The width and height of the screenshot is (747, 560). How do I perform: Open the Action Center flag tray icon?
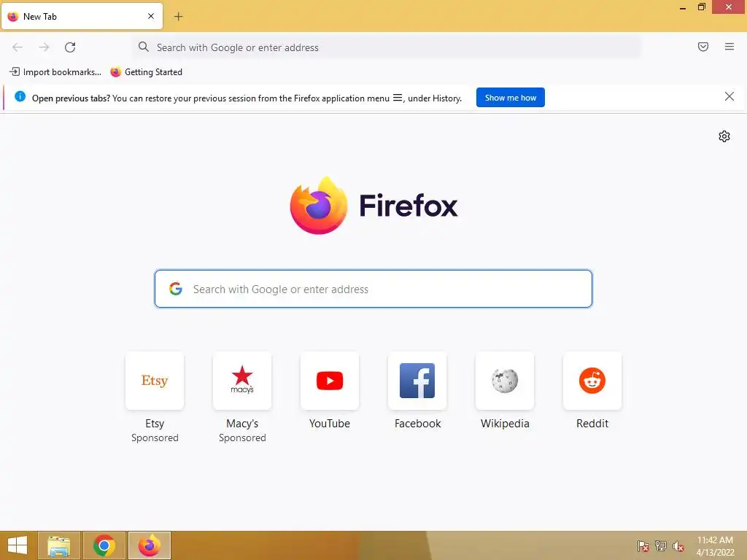(x=643, y=545)
